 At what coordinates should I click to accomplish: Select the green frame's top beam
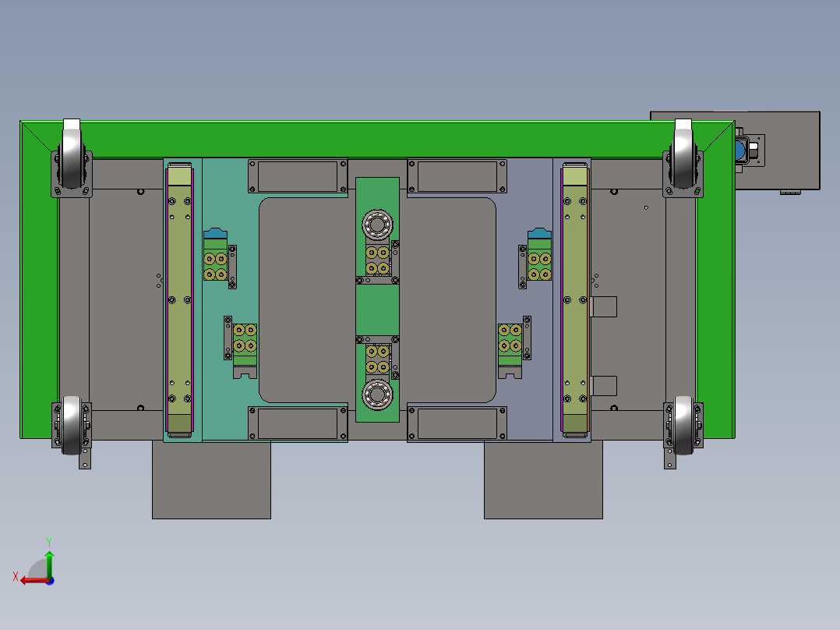[x=377, y=140]
